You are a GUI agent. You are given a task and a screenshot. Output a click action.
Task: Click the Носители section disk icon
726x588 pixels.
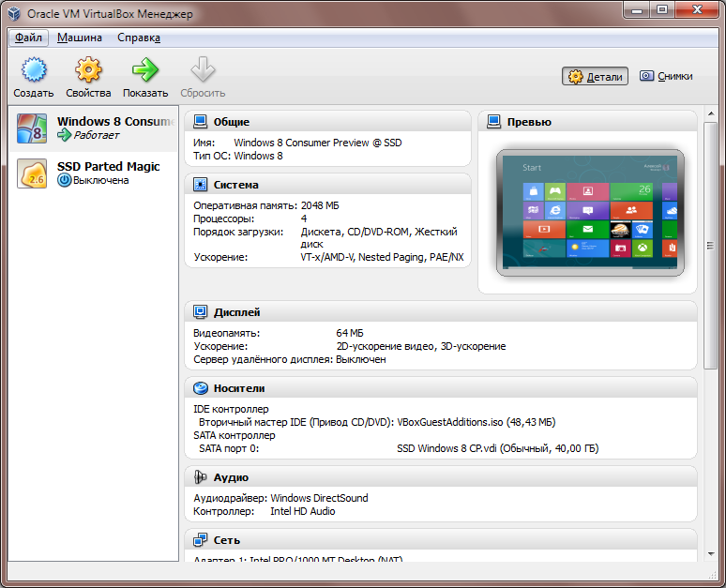(200, 388)
